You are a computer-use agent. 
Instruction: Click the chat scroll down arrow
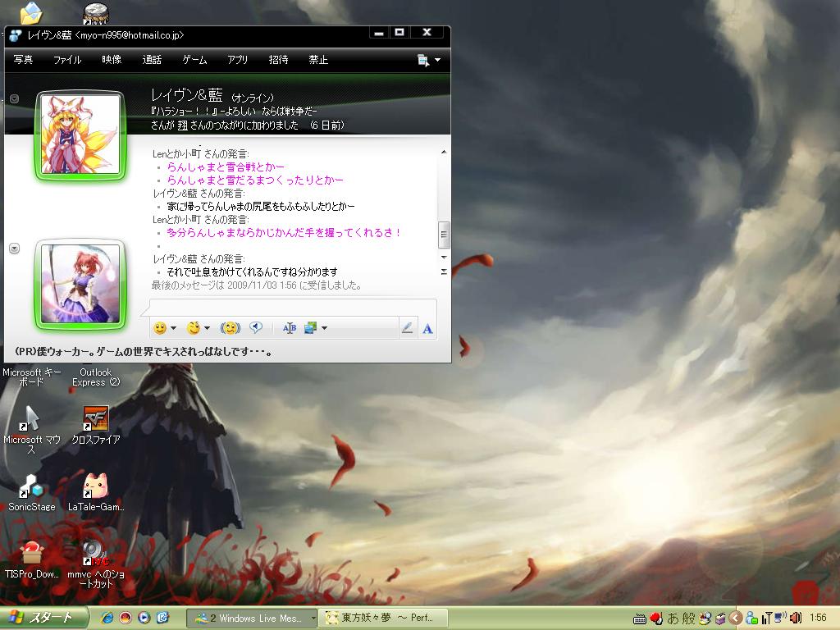coord(444,258)
